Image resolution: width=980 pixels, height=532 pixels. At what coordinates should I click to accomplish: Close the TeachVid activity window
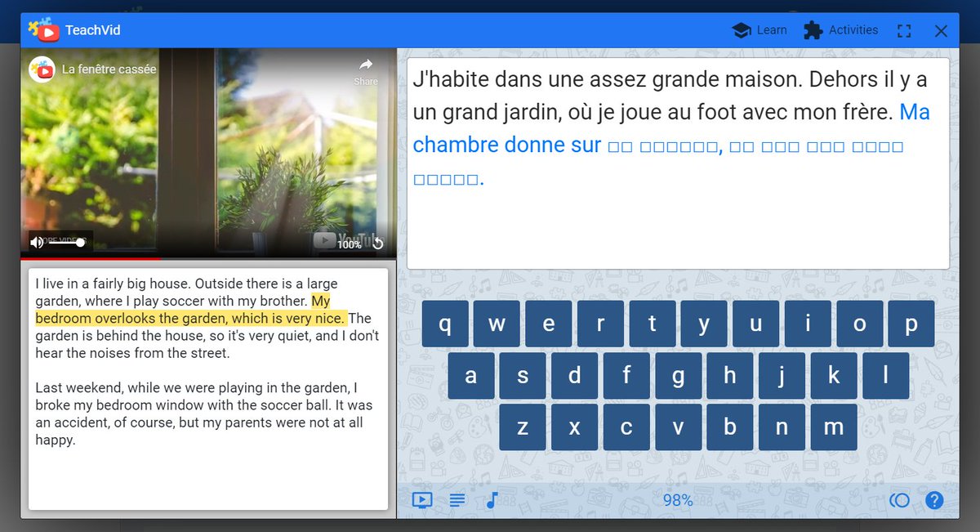pyautogui.click(x=941, y=31)
